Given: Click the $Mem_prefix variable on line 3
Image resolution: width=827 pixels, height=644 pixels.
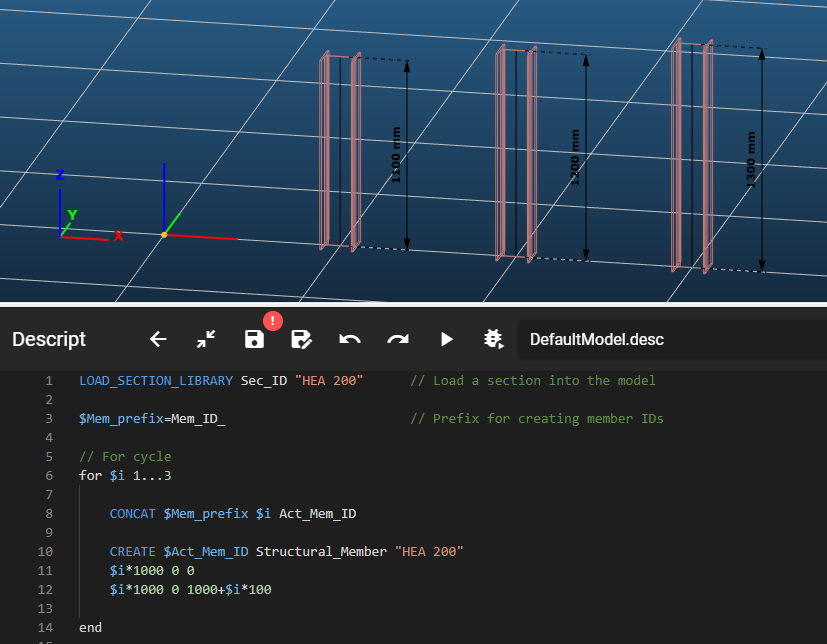Looking at the screenshot, I should [x=121, y=419].
